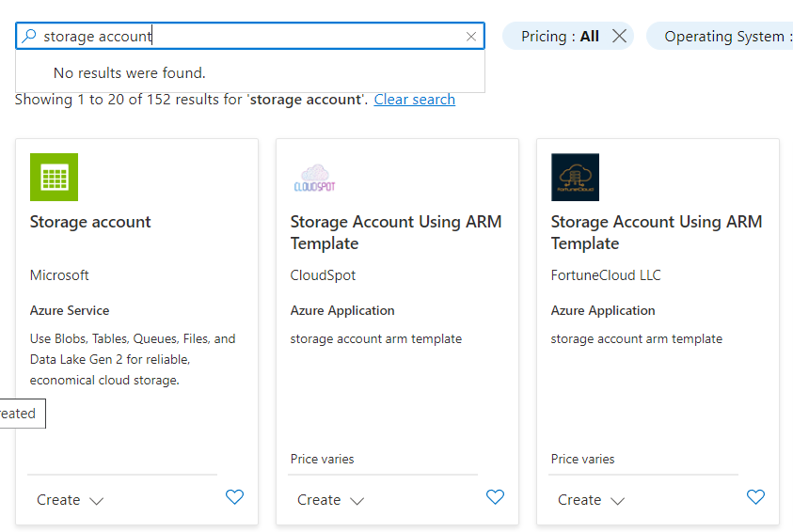793x532 pixels.
Task: Open the FortuneCloud logo thumbnail
Action: 575,178
